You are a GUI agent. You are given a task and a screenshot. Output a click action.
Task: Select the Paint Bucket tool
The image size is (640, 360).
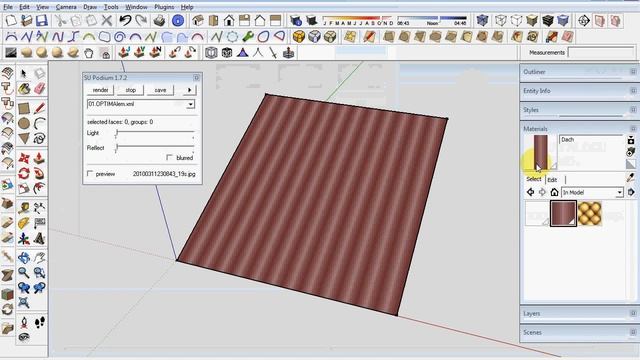coord(24,88)
